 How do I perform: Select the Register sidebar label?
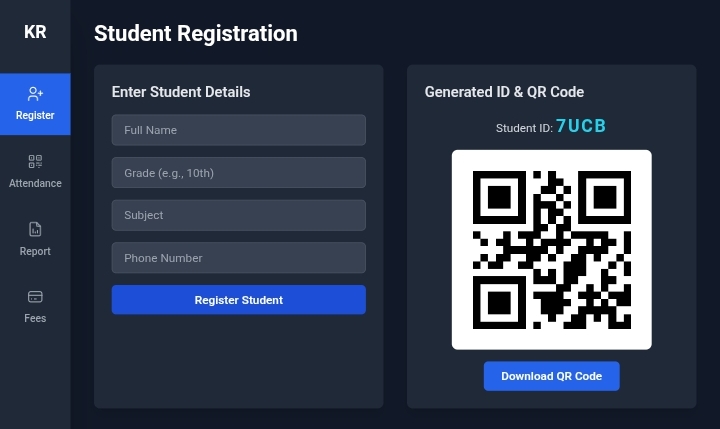[x=35, y=115]
